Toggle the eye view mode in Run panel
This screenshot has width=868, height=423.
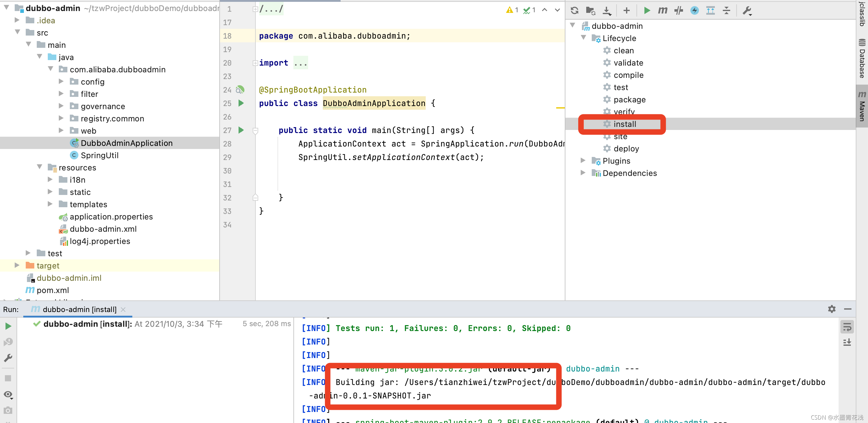pyautogui.click(x=9, y=394)
